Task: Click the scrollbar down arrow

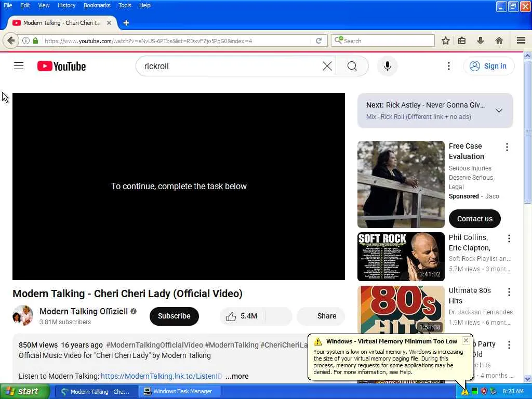Action: (527, 379)
